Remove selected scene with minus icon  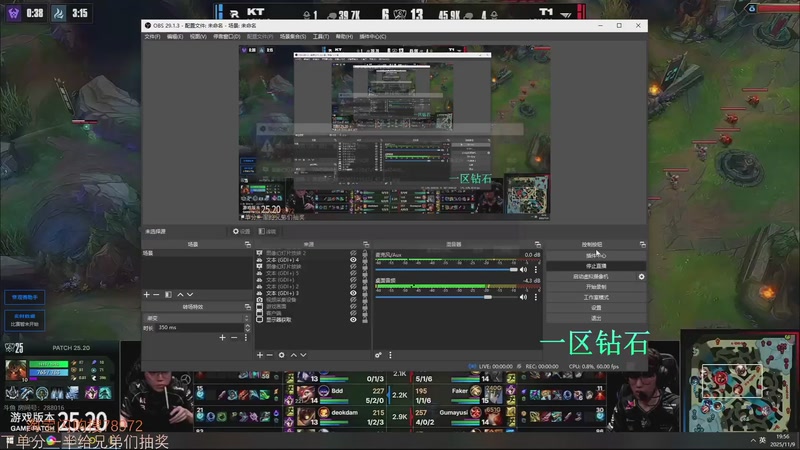tap(156, 294)
